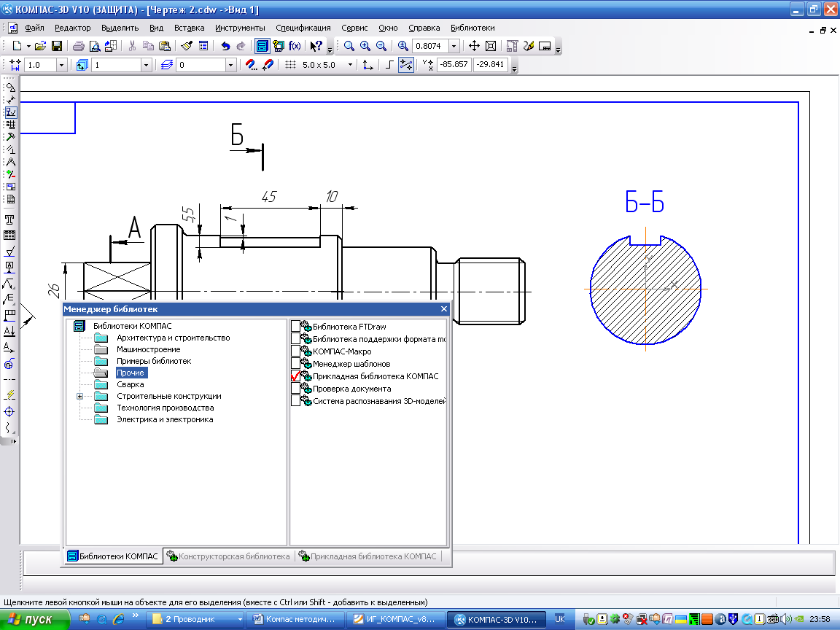This screenshot has width=840, height=630.
Task: Click the grid display icon
Action: [289, 65]
